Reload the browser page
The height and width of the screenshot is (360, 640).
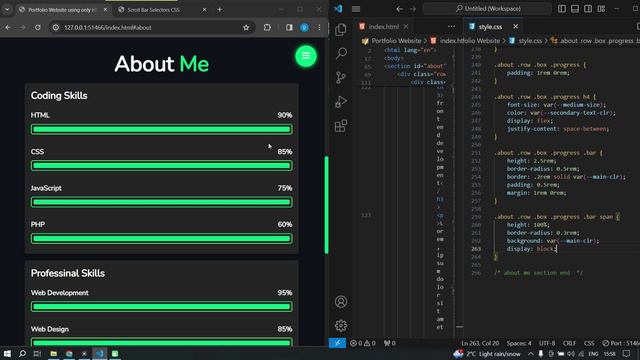38,27
